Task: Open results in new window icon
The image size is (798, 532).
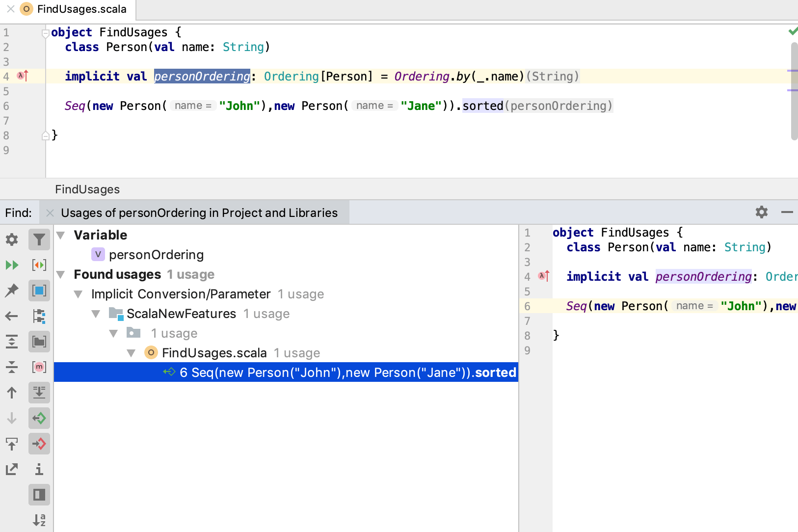Action: pos(12,469)
